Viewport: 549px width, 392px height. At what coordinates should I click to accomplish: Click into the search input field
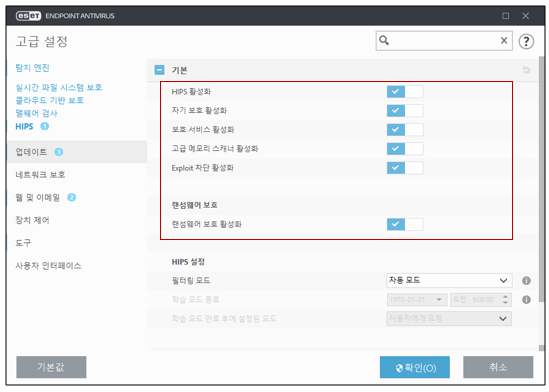[444, 41]
